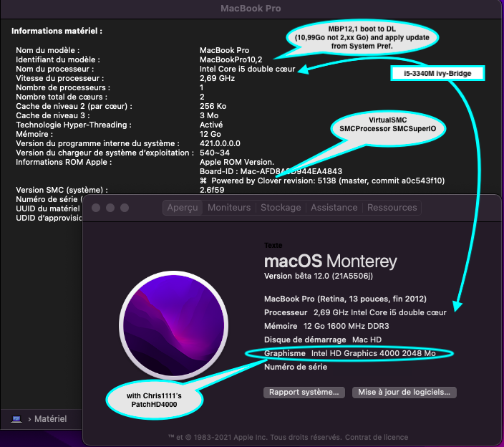This screenshot has height=447, width=504.
Task: Select the Apple ROM Version. value
Action: [237, 163]
